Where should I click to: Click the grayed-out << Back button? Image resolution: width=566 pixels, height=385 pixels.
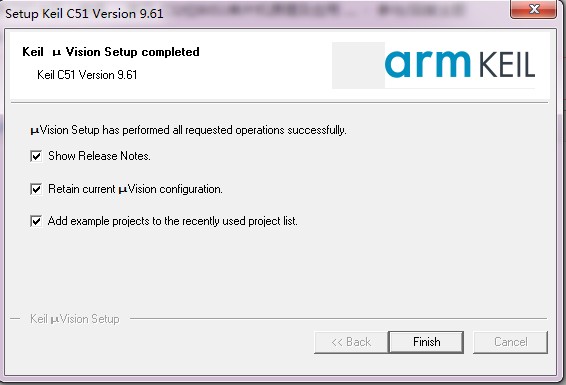click(x=351, y=342)
